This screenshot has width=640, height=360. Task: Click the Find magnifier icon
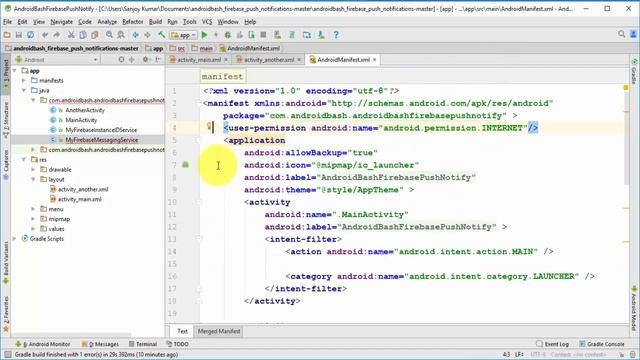click(109, 35)
